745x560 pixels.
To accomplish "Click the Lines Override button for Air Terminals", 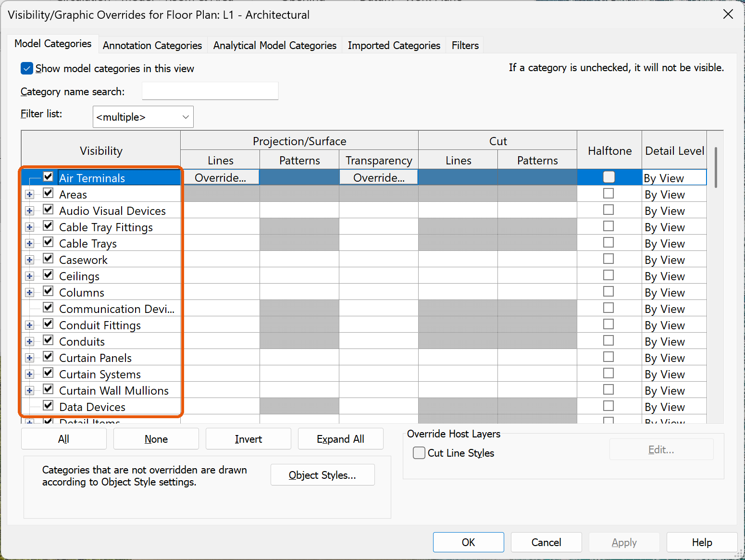I will coord(220,177).
